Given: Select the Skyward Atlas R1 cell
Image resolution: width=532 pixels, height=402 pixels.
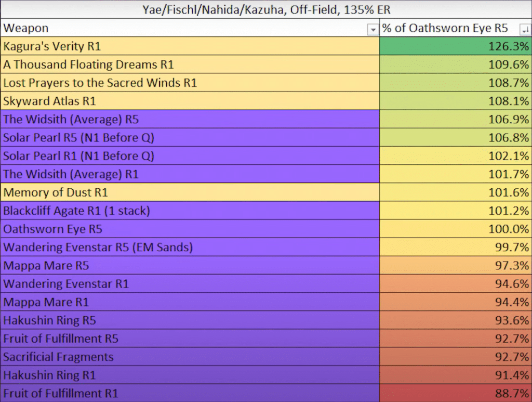Looking at the screenshot, I should pyautogui.click(x=190, y=101).
